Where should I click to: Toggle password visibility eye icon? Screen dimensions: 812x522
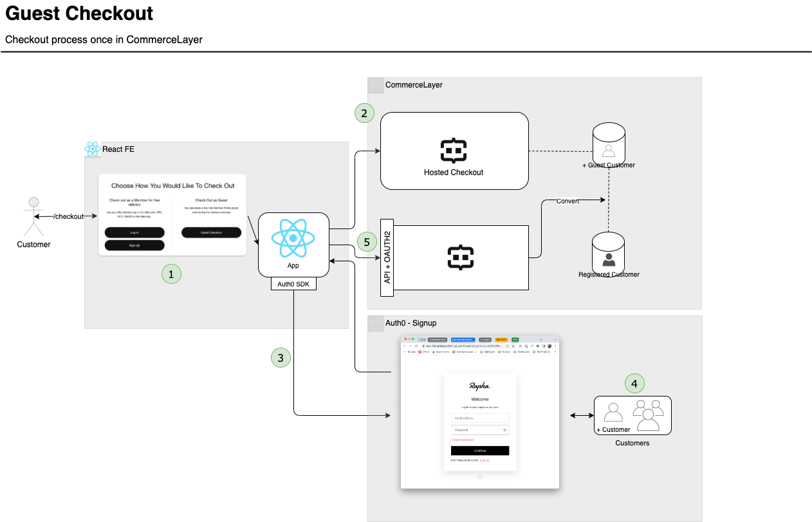[x=504, y=430]
